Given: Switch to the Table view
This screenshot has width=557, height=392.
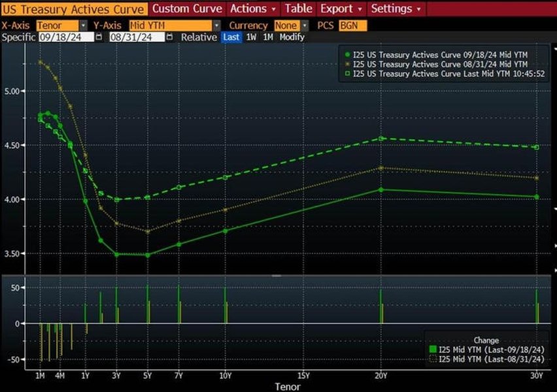Looking at the screenshot, I should click(x=298, y=9).
